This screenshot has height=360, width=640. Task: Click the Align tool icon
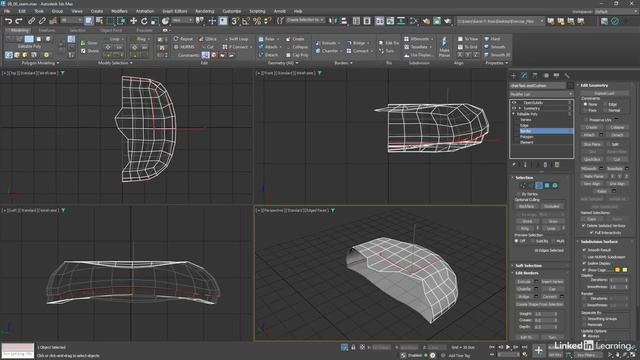344,20
